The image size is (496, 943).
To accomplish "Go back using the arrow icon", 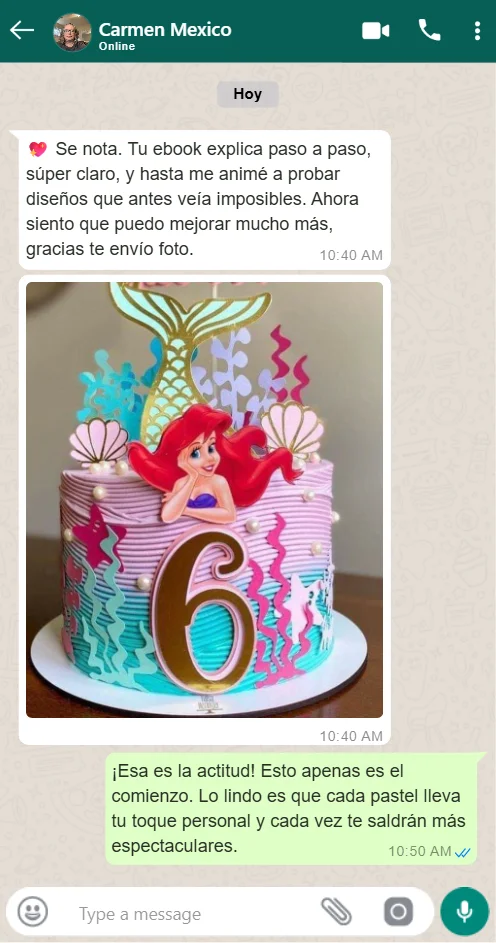I will 22,30.
